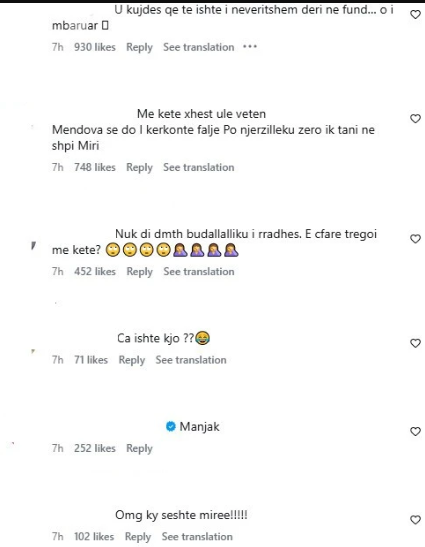
Task: Like the 'Omg ky seshte miree' comment
Action: point(415,520)
